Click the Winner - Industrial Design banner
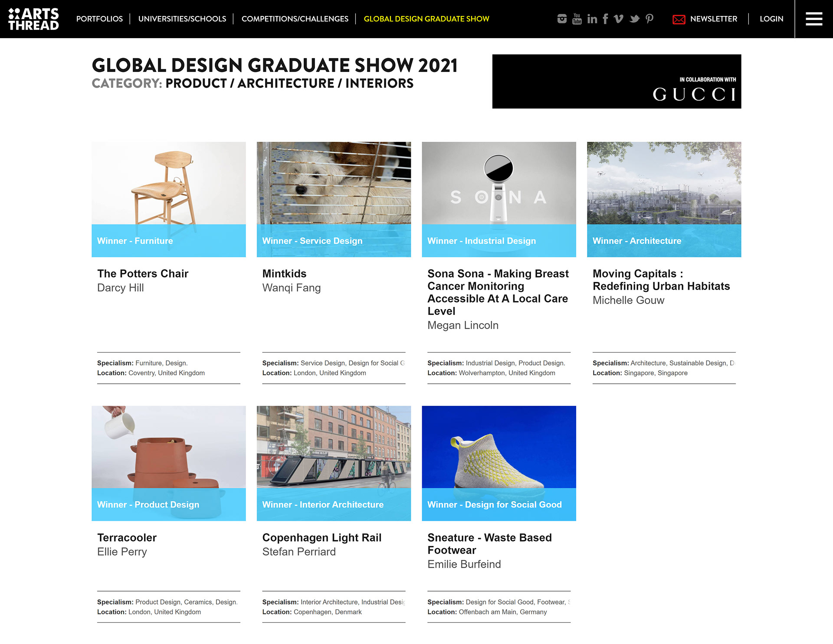Screen dimensions: 833x644 click(499, 241)
